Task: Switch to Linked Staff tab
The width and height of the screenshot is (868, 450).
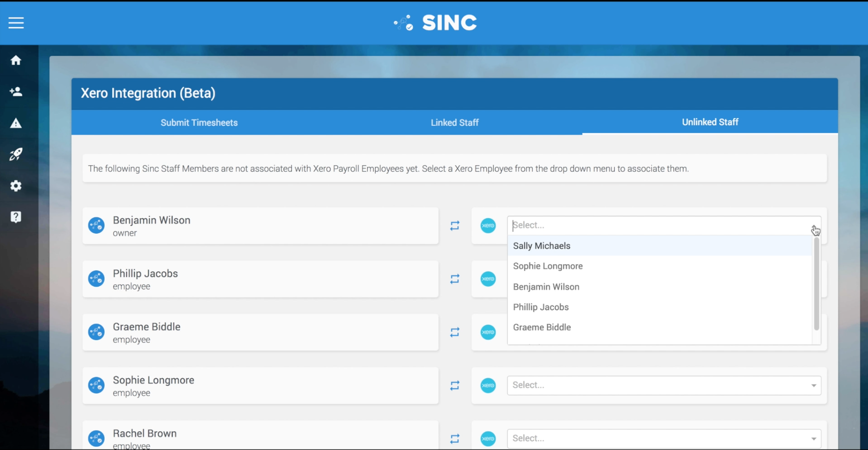Action: click(x=455, y=123)
